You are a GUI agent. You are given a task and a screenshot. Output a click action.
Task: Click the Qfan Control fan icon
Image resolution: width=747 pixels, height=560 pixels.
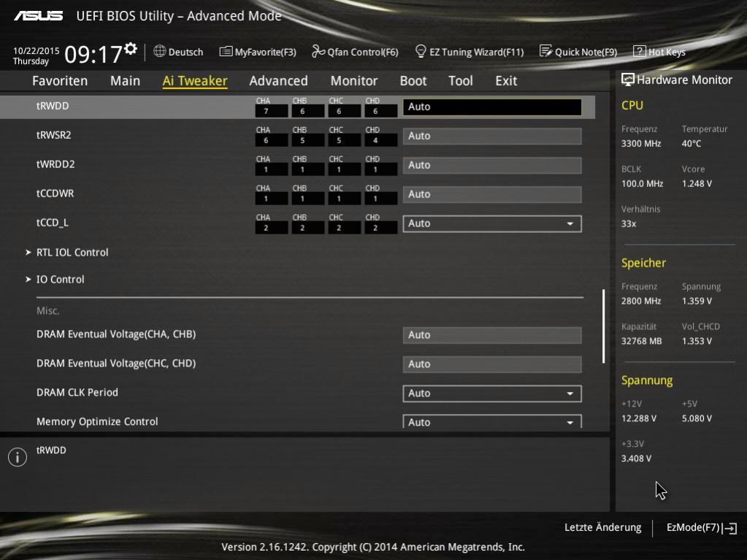tap(318, 51)
